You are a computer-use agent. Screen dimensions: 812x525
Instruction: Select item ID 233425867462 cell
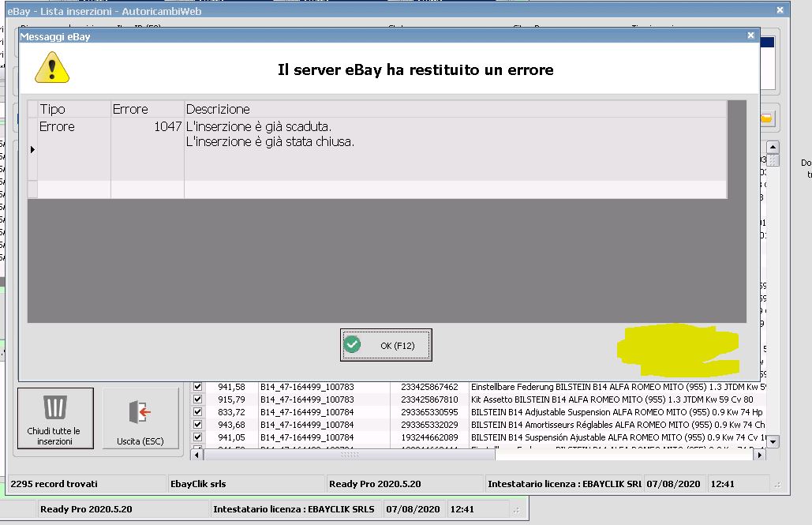tap(429, 387)
